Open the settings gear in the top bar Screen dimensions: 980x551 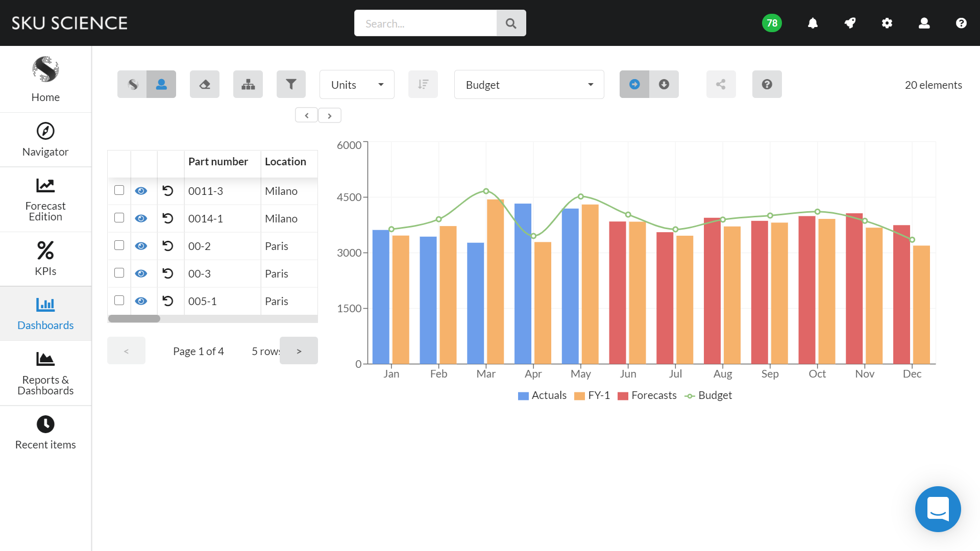(x=887, y=23)
